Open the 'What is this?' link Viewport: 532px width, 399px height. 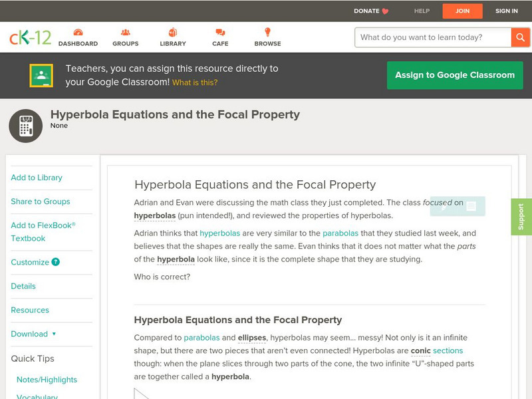[195, 82]
